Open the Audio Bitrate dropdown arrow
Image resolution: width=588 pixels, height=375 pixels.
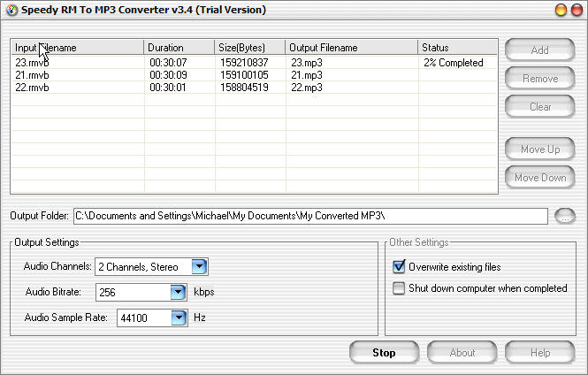(x=178, y=292)
